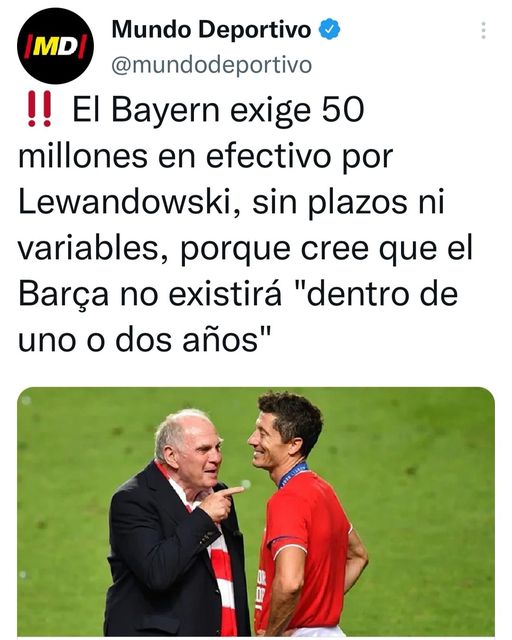Viewport: 512px width, 640px height.
Task: Open the @mundodeportivo handle link
Action: click(x=211, y=65)
